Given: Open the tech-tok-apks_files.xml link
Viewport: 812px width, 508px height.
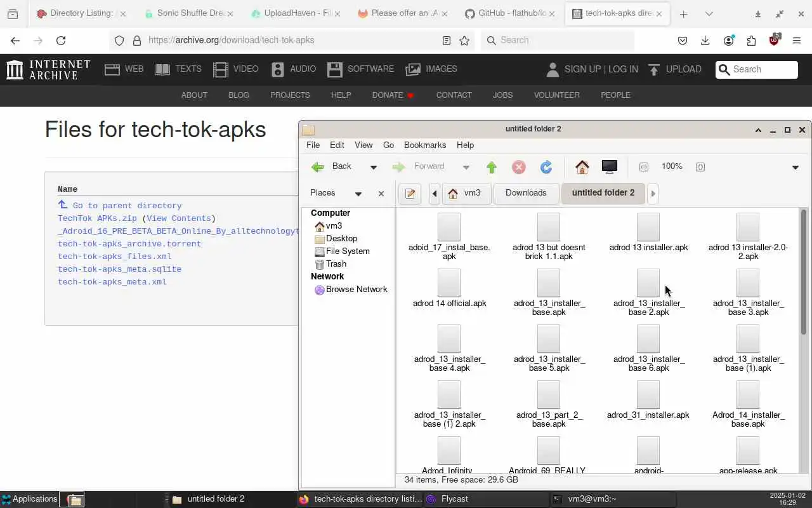Looking at the screenshot, I should [x=115, y=257].
